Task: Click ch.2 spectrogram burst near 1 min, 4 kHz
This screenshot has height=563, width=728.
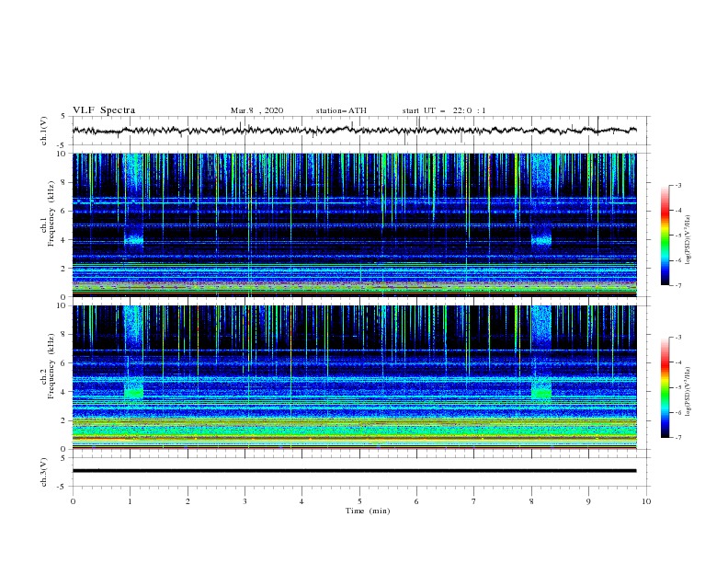Action: 133,392
